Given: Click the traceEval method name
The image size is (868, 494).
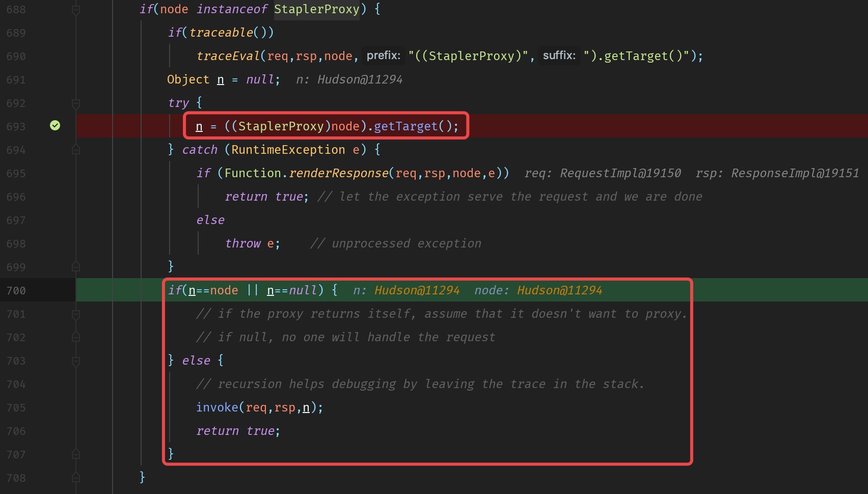Looking at the screenshot, I should [x=228, y=56].
